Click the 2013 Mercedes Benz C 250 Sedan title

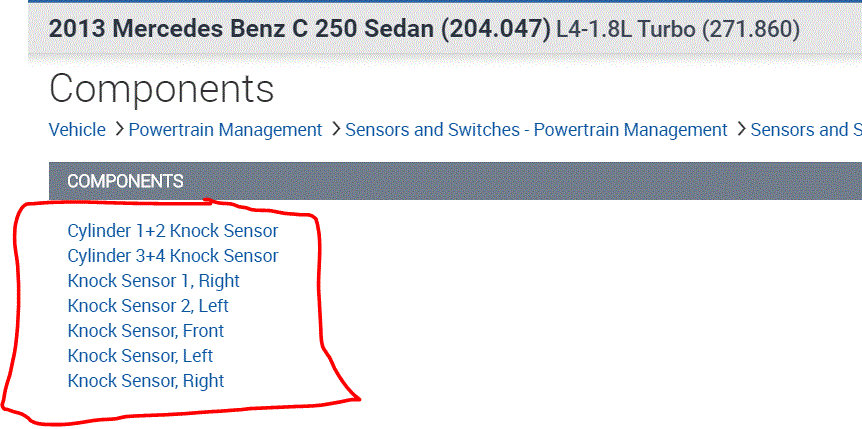tap(242, 29)
